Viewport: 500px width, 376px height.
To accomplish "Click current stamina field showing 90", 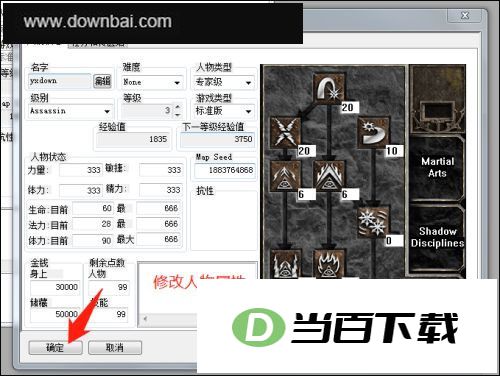I will point(93,240).
